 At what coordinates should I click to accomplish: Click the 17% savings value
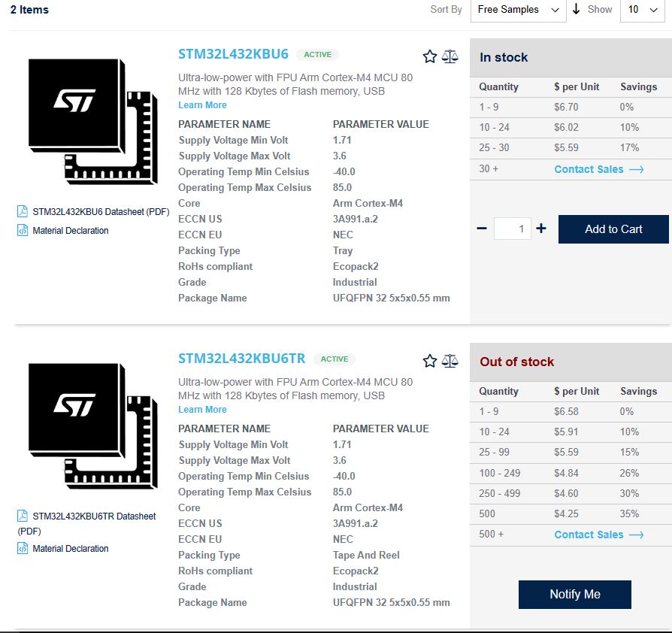pyautogui.click(x=629, y=148)
